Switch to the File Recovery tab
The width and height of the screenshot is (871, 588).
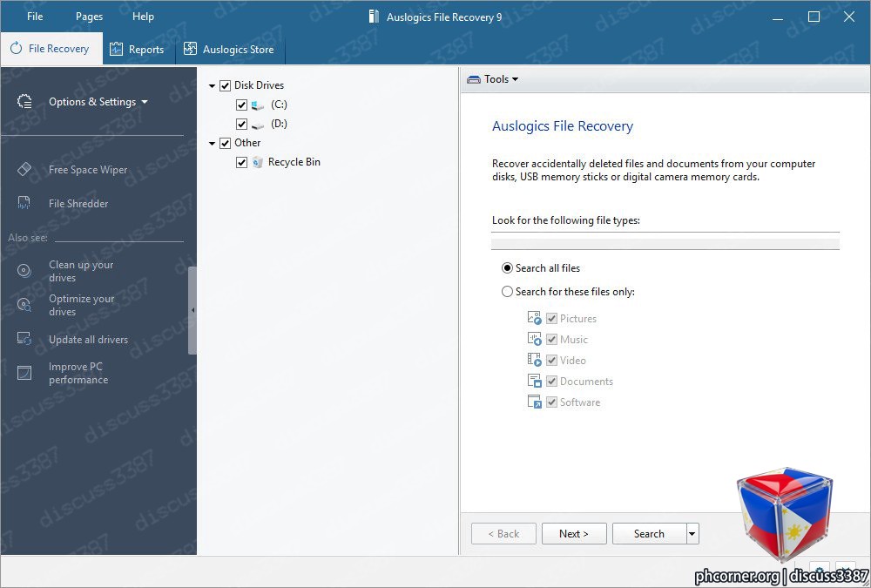click(51, 49)
